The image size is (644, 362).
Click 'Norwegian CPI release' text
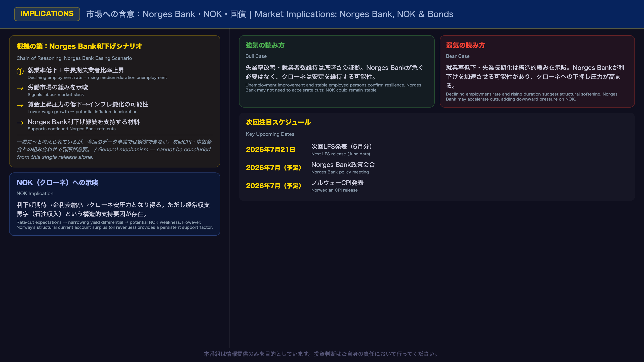click(334, 190)
